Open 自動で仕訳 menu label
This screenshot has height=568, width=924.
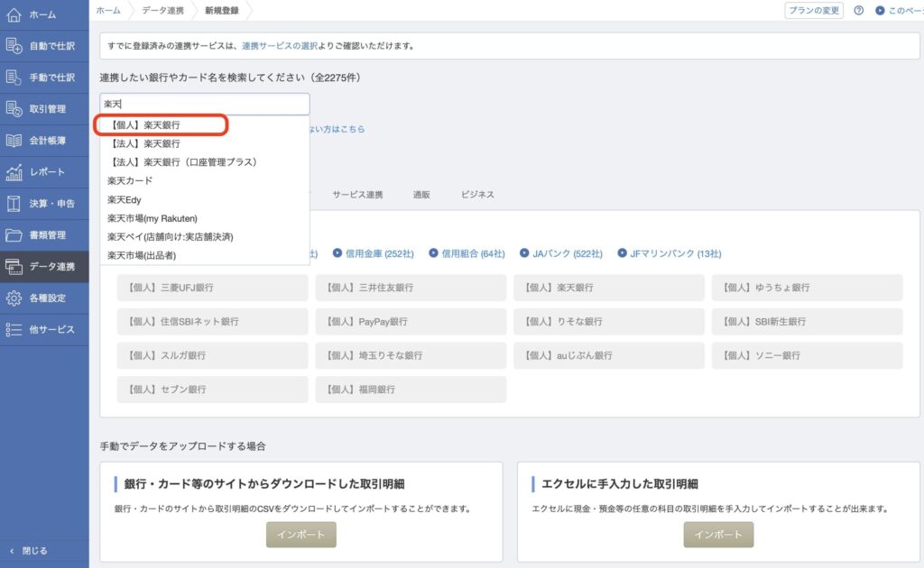point(51,46)
